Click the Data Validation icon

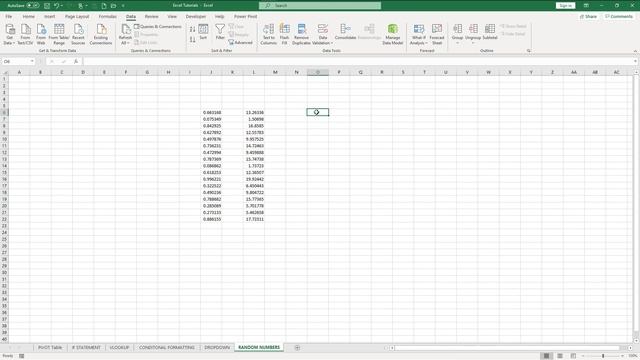pyautogui.click(x=322, y=29)
